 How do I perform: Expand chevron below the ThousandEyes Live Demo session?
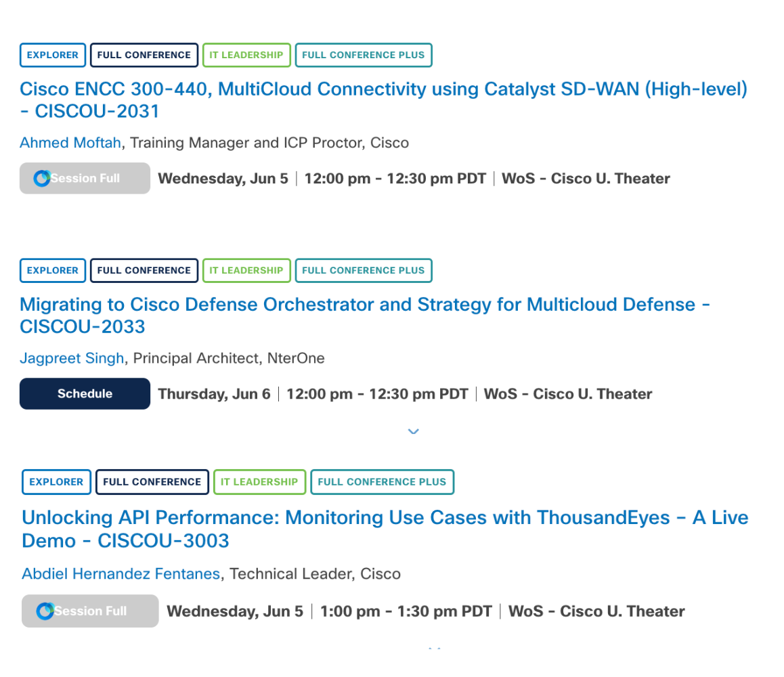(434, 649)
